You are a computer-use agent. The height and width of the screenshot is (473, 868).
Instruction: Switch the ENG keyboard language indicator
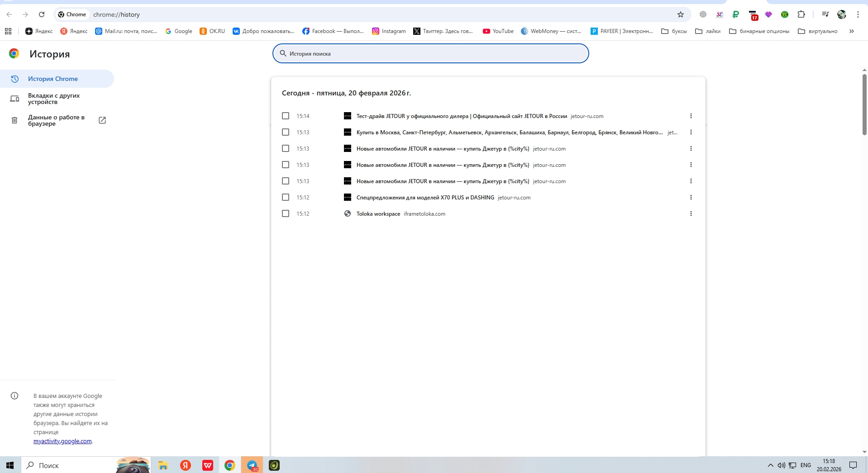[x=806, y=465]
